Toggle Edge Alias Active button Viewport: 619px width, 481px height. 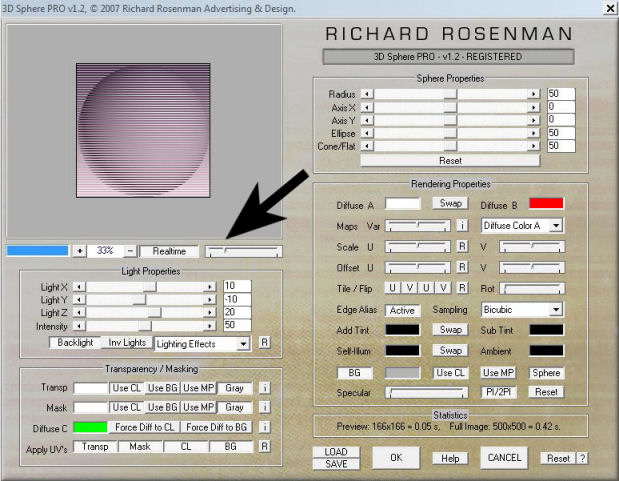(402, 310)
